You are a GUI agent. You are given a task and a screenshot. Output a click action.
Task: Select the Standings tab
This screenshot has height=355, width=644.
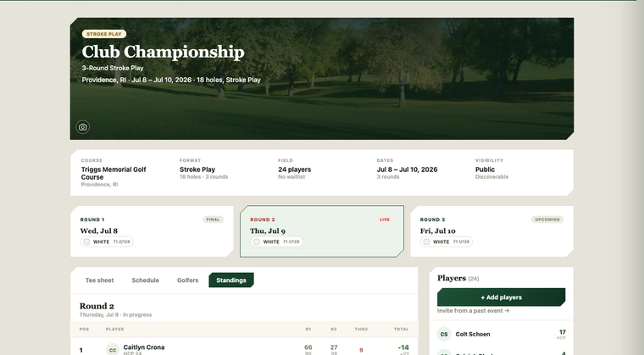click(231, 280)
